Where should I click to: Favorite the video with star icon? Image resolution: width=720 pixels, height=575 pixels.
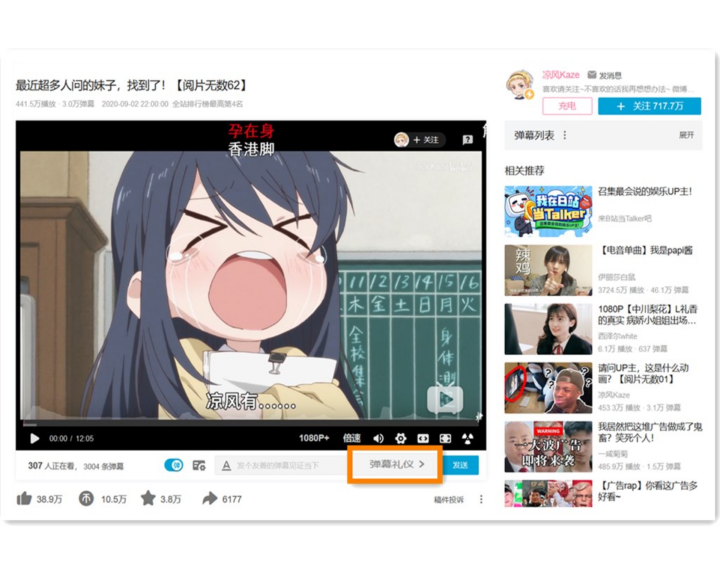tap(148, 498)
